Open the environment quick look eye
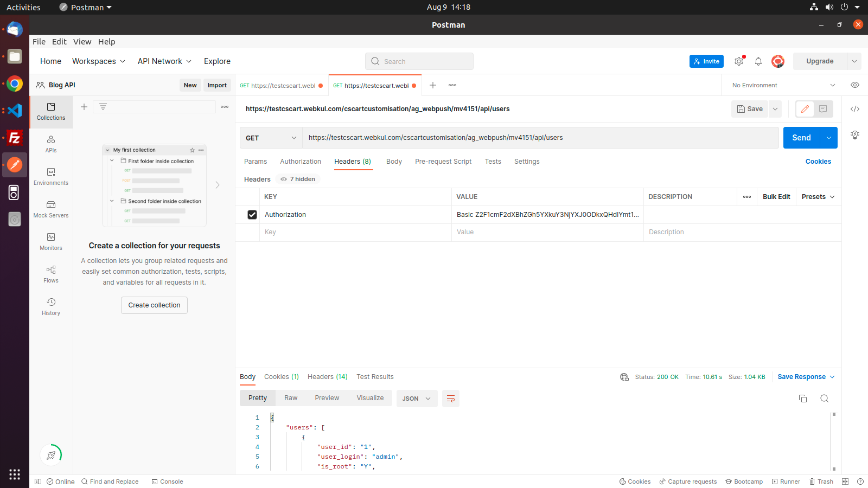Screen dimensions: 868x488 855,85
